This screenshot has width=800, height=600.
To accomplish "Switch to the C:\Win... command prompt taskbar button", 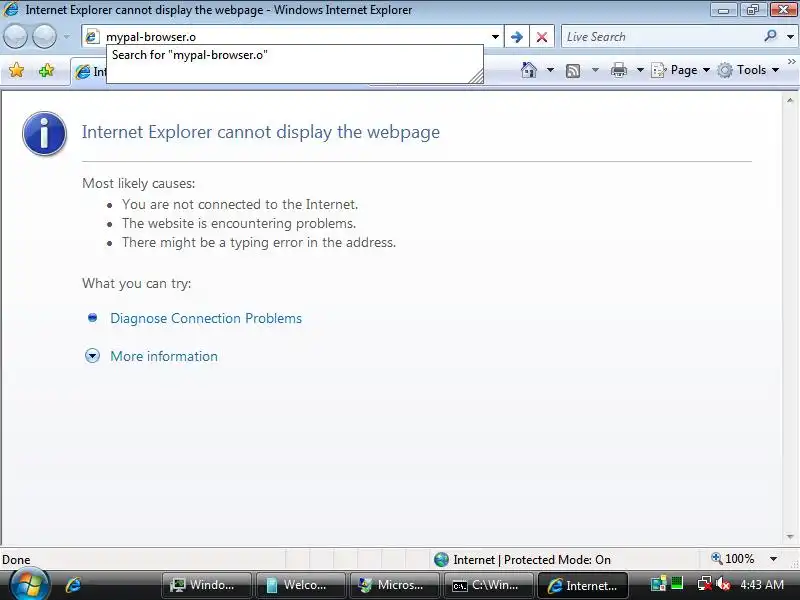I will click(x=488, y=585).
